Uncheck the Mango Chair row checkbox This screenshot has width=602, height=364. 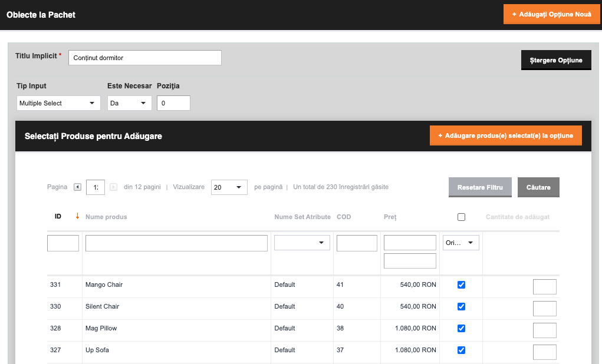(461, 284)
